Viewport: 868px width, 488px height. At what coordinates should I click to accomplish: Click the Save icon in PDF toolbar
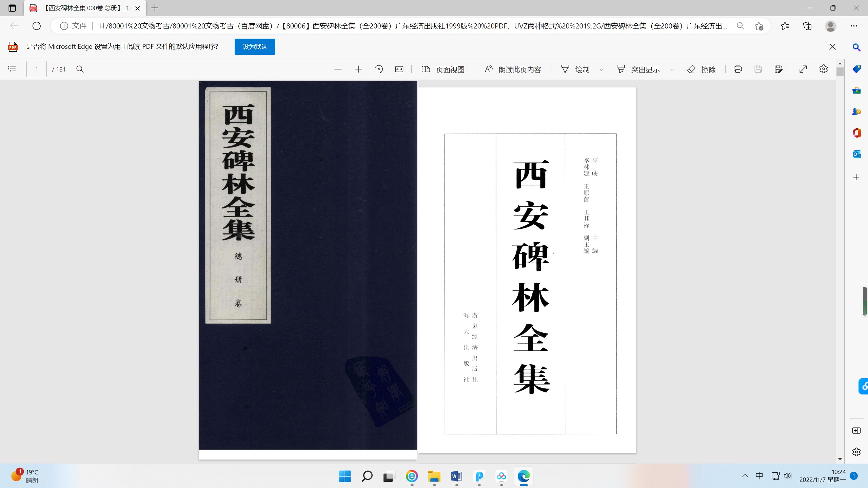[758, 69]
